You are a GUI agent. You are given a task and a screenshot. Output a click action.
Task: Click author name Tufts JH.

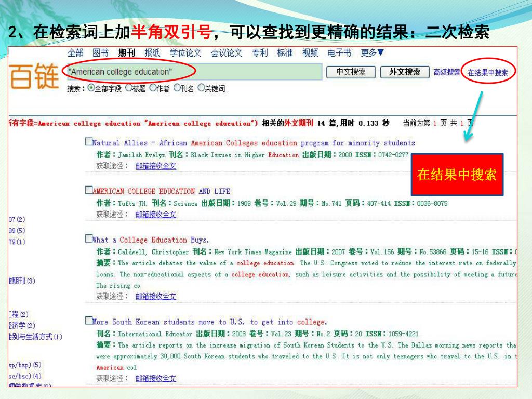(132, 203)
